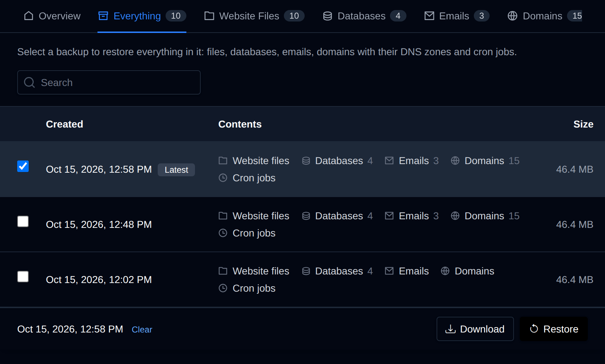Download the selected backup
The width and height of the screenshot is (605, 364).
click(x=475, y=329)
